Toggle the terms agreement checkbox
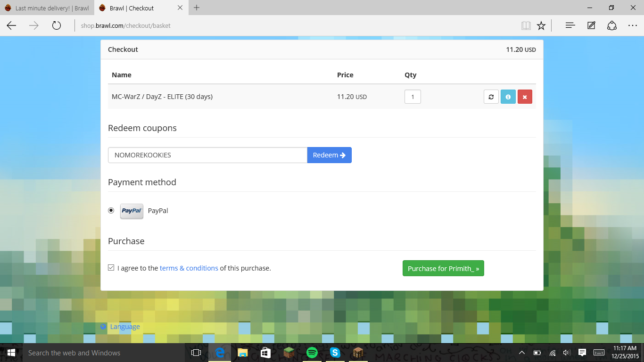Image resolution: width=644 pixels, height=362 pixels. click(111, 268)
